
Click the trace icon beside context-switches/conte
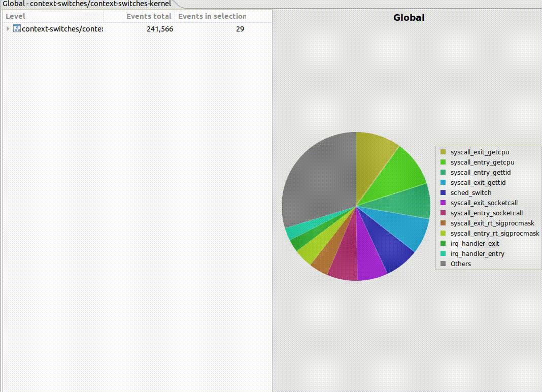tap(17, 28)
